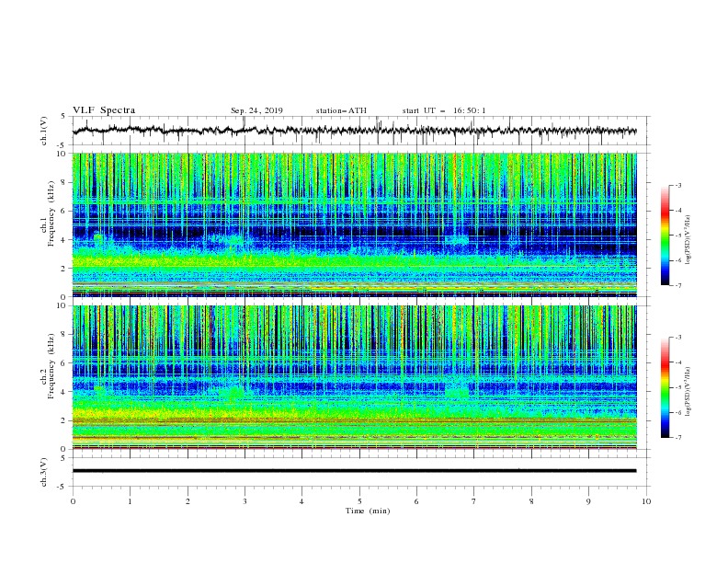Click the "10" kHz tick of ch.2 spectrogram

tap(63, 305)
